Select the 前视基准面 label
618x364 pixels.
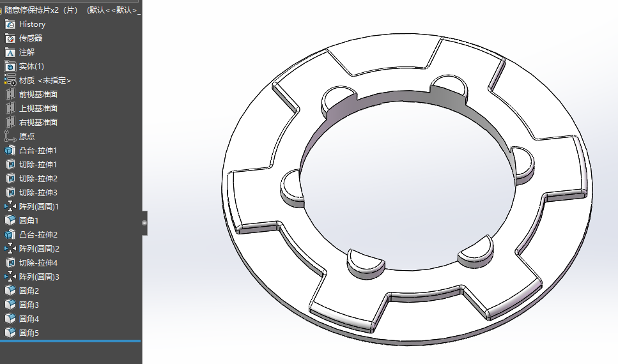pos(38,95)
